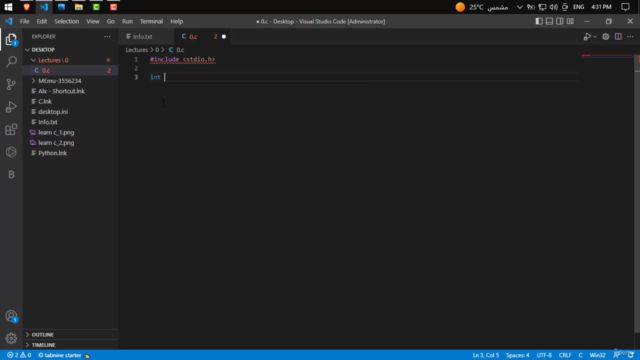This screenshot has height=360, width=640.
Task: Open the Bito B icon in the activity bar
Action: coord(11,174)
